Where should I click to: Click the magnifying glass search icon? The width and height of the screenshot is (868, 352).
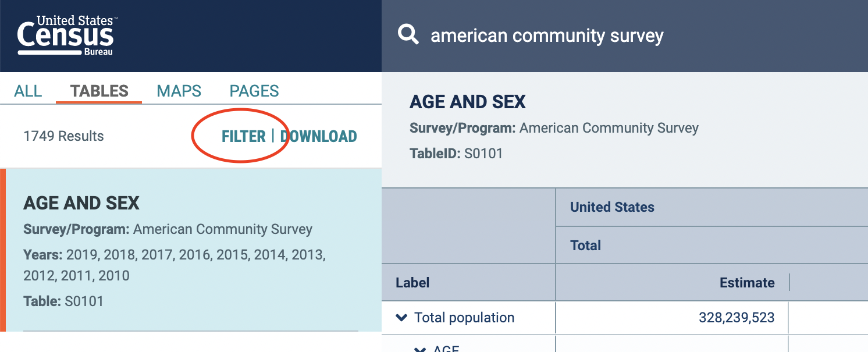(x=408, y=35)
